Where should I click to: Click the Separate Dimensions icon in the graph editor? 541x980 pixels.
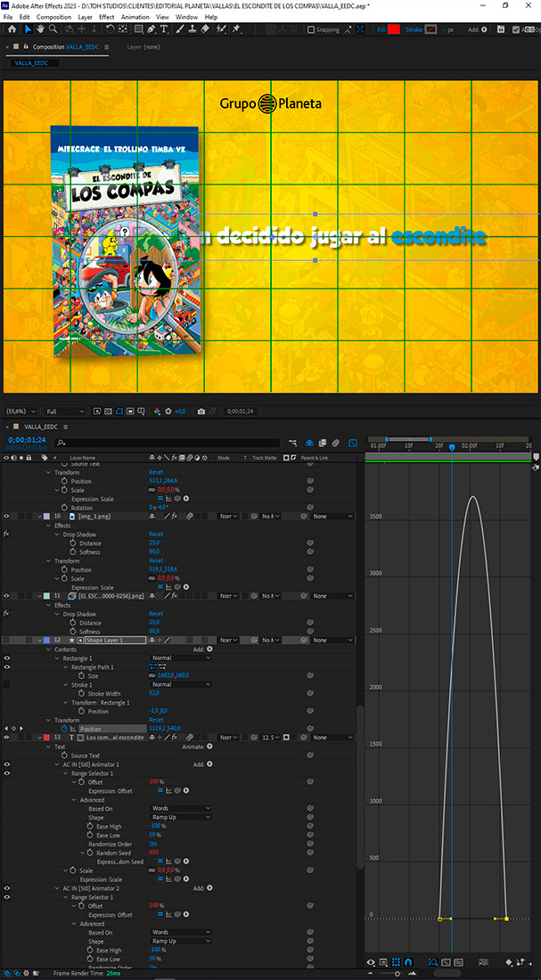(x=483, y=962)
